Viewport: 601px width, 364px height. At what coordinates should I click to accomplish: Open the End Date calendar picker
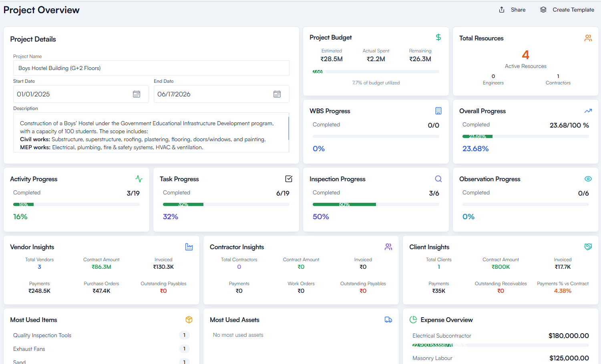pos(277,94)
